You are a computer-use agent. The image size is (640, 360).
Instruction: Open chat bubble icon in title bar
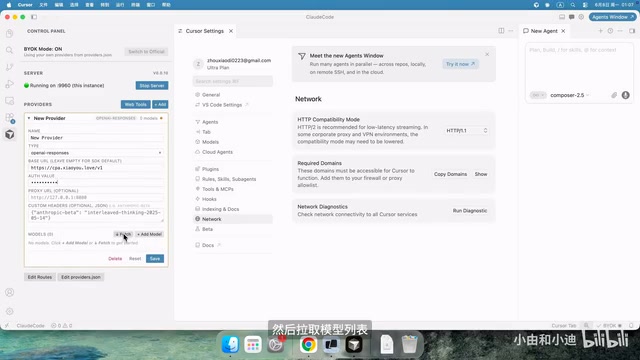(x=571, y=17)
